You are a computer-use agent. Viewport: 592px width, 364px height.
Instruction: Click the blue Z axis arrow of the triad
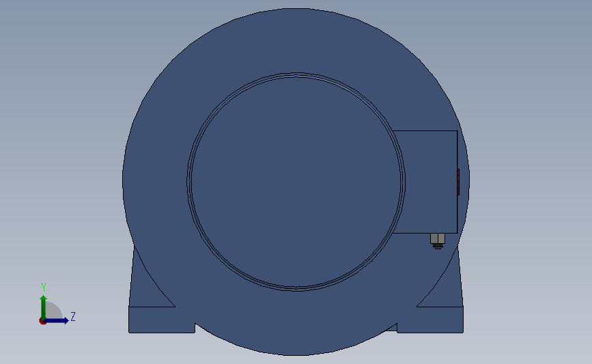(57, 320)
